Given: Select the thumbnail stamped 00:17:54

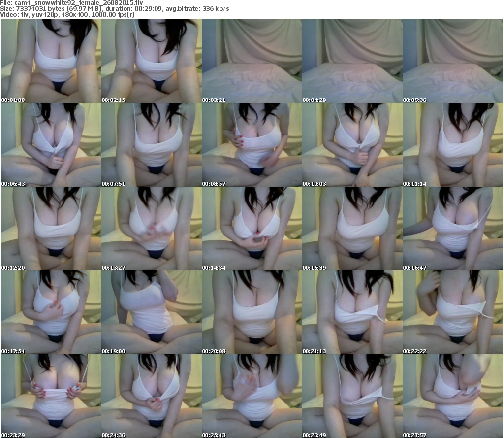Looking at the screenshot, I should point(51,312).
